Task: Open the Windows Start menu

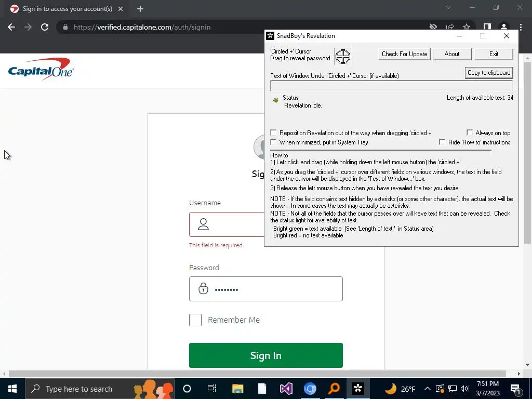Action: point(12,389)
